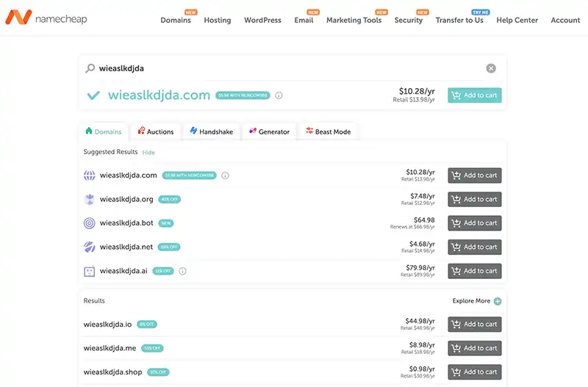Clear the domain search field
Image resolution: width=588 pixels, height=387 pixels.
[x=491, y=68]
